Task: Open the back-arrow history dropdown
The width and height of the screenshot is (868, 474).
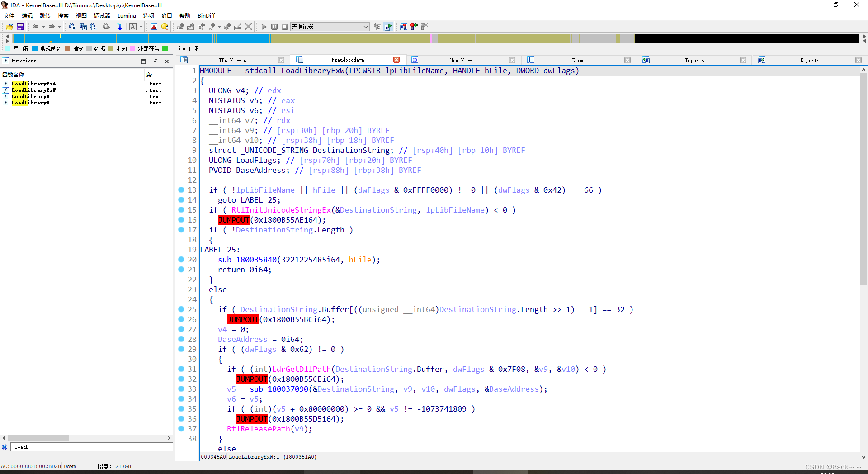Action: pyautogui.click(x=43, y=27)
